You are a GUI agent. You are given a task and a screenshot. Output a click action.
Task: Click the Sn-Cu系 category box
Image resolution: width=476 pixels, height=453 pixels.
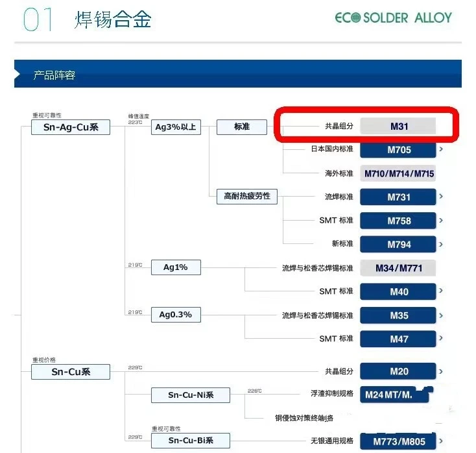(71, 372)
